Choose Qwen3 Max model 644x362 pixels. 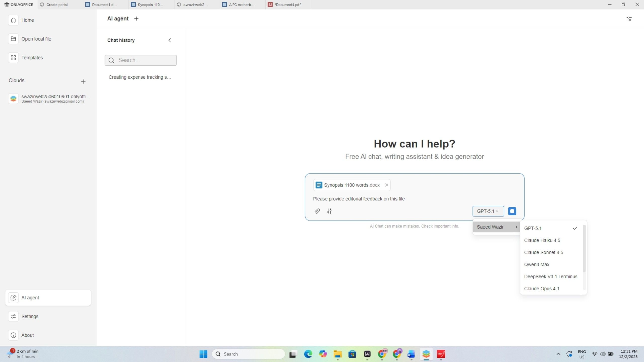coord(551,264)
